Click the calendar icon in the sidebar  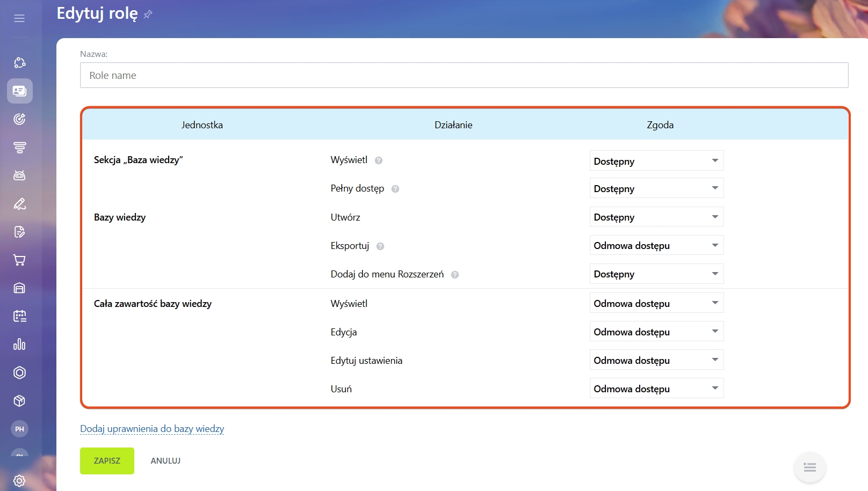pos(19,316)
